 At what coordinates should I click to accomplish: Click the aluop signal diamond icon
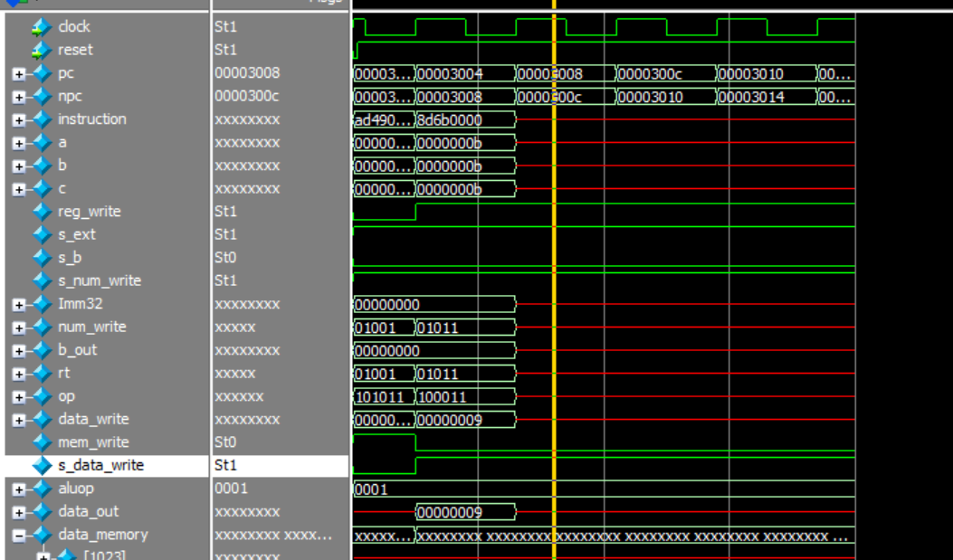[42, 489]
